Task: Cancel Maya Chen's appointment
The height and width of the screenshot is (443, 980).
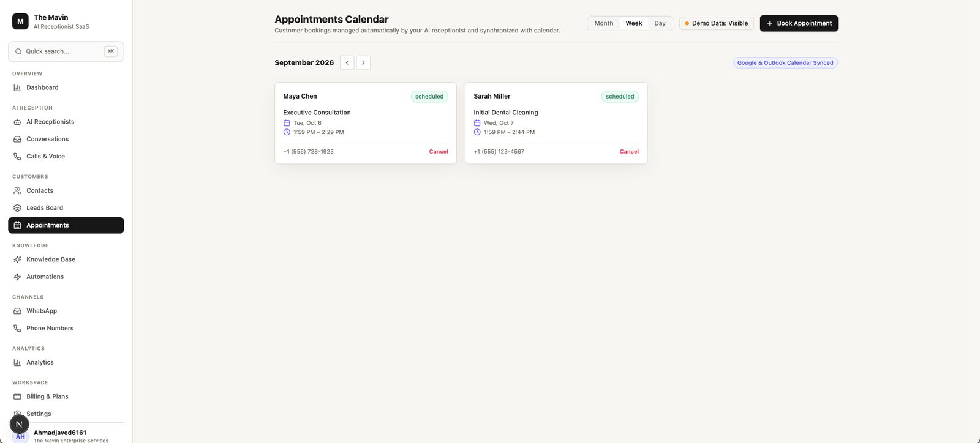Action: (x=439, y=152)
